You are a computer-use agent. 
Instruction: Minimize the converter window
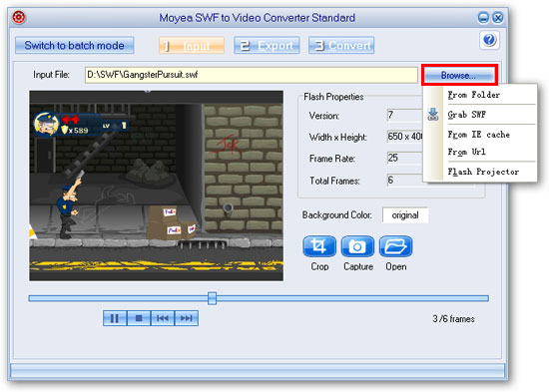[483, 17]
